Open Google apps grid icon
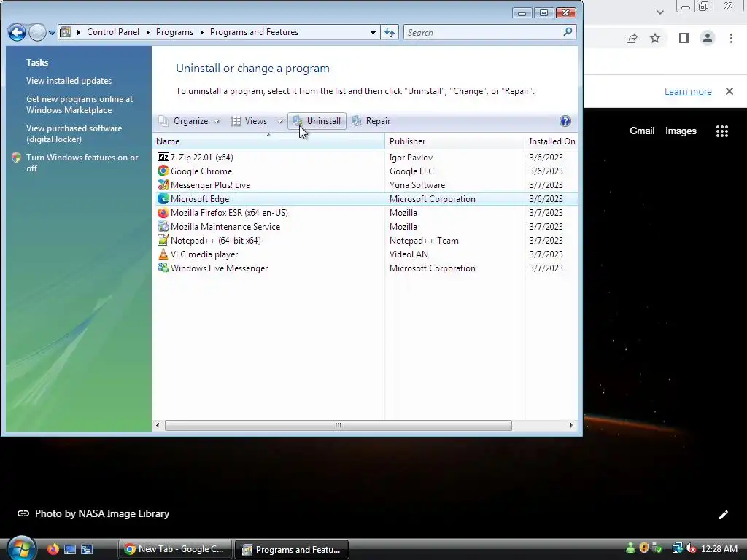This screenshot has height=560, width=747. [x=722, y=131]
